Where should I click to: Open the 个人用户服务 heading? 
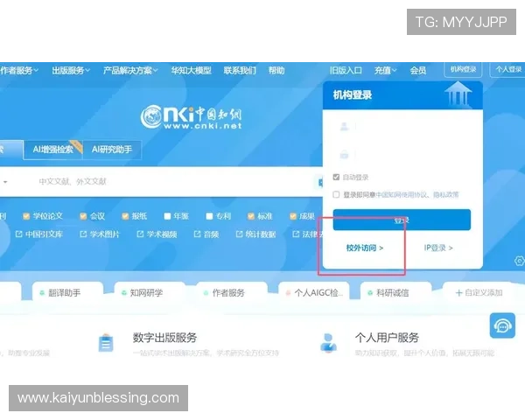[387, 337]
